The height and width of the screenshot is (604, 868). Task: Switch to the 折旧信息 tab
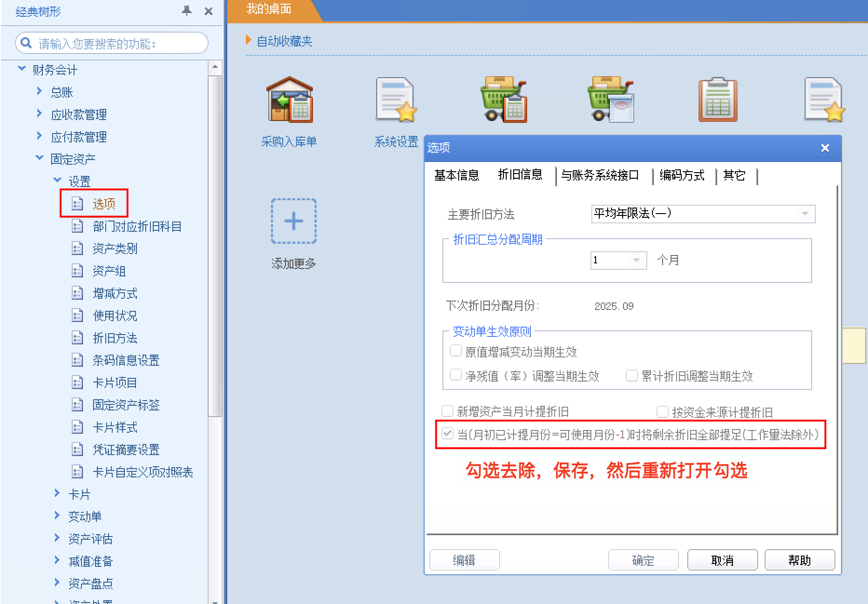(x=520, y=174)
